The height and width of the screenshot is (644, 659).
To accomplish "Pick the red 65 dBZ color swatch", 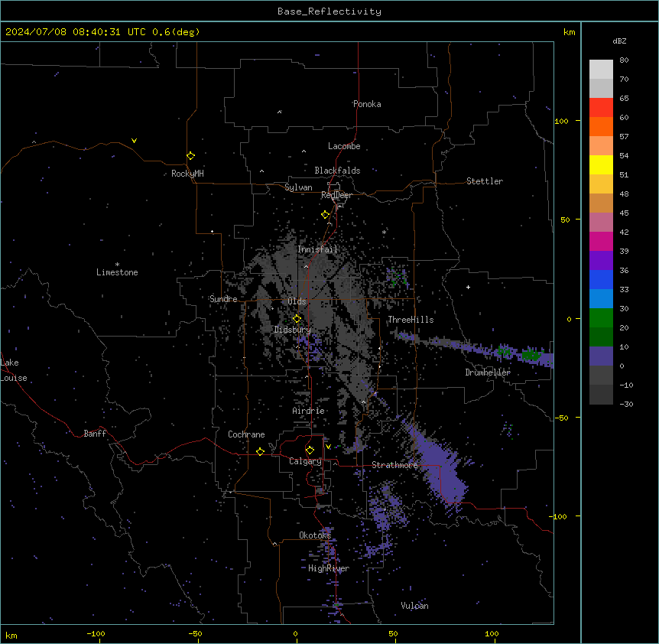I will pos(601,108).
